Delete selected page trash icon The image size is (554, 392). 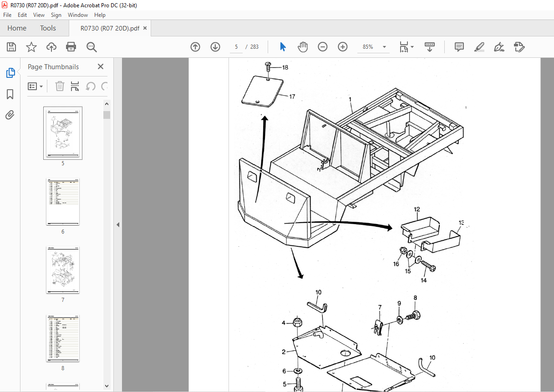point(60,86)
